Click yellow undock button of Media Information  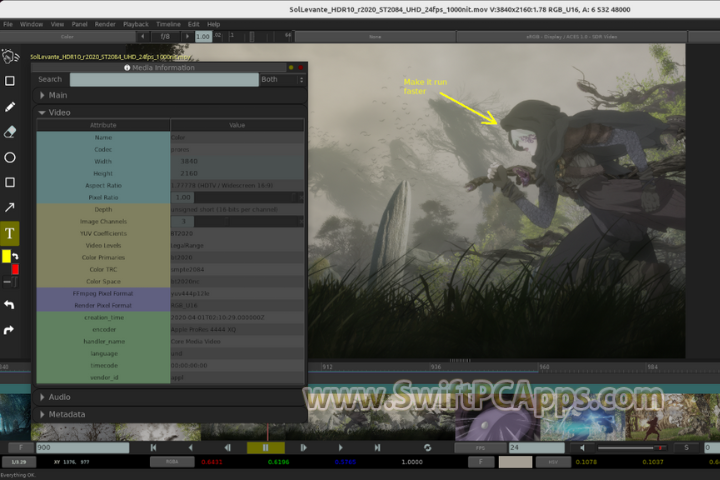291,68
